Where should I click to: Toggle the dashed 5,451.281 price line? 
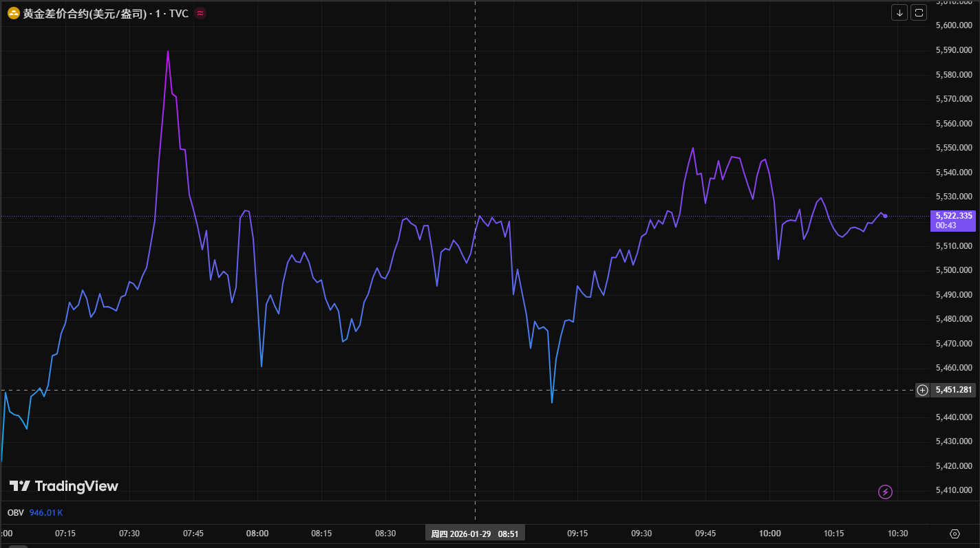coord(954,390)
